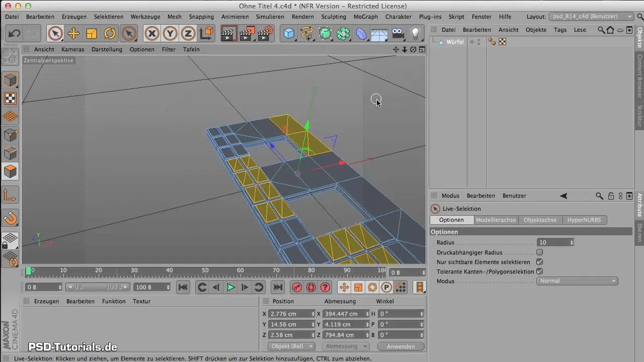Toggle Y axis lock
Image resolution: width=644 pixels, height=362 pixels.
[170, 34]
